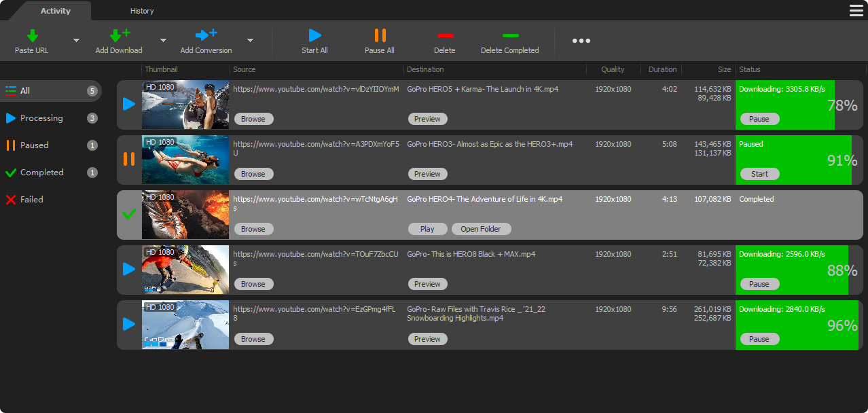Click the Add Conversion icon
Image resolution: width=868 pixels, height=413 pixels.
coord(206,35)
